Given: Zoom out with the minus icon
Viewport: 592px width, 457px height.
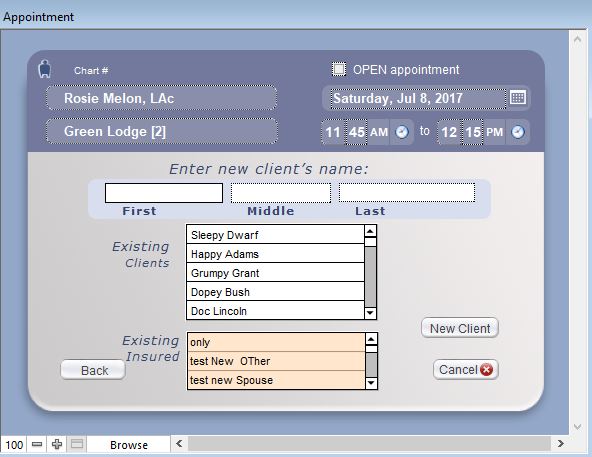Looking at the screenshot, I should click(x=37, y=445).
